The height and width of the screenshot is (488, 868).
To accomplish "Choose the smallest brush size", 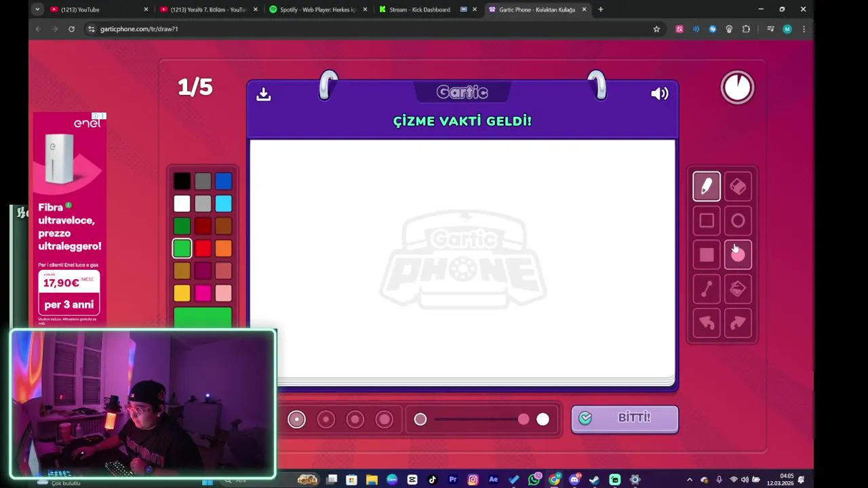I will [296, 420].
